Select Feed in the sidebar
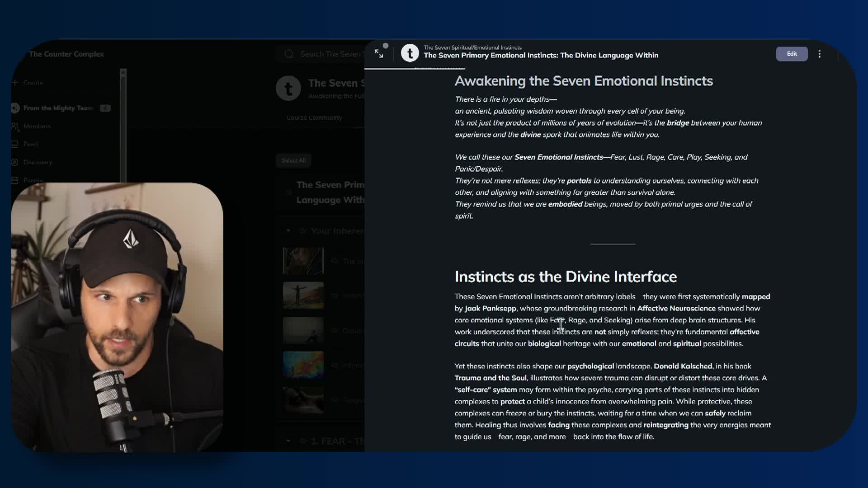The width and height of the screenshot is (868, 488). [x=30, y=144]
